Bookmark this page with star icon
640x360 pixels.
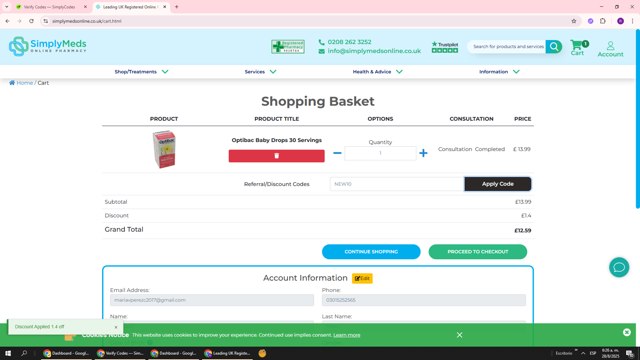point(573,21)
